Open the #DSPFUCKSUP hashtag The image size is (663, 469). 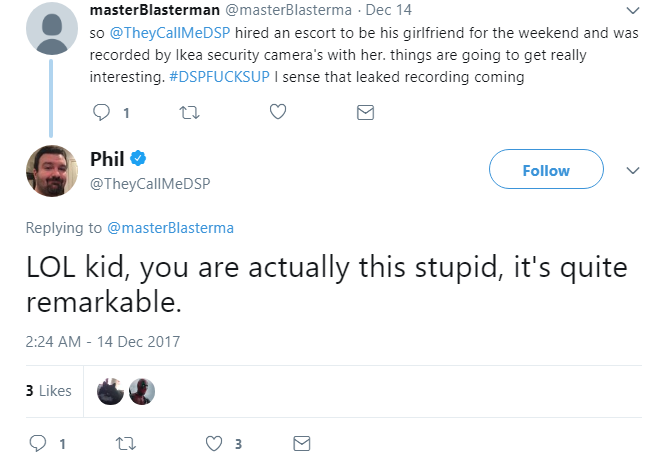pyautogui.click(x=219, y=77)
